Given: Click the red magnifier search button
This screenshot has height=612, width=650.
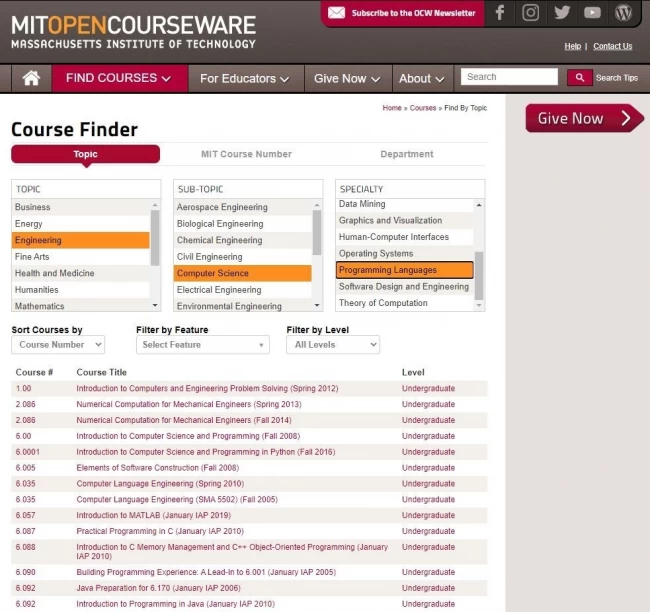Looking at the screenshot, I should point(579,78).
